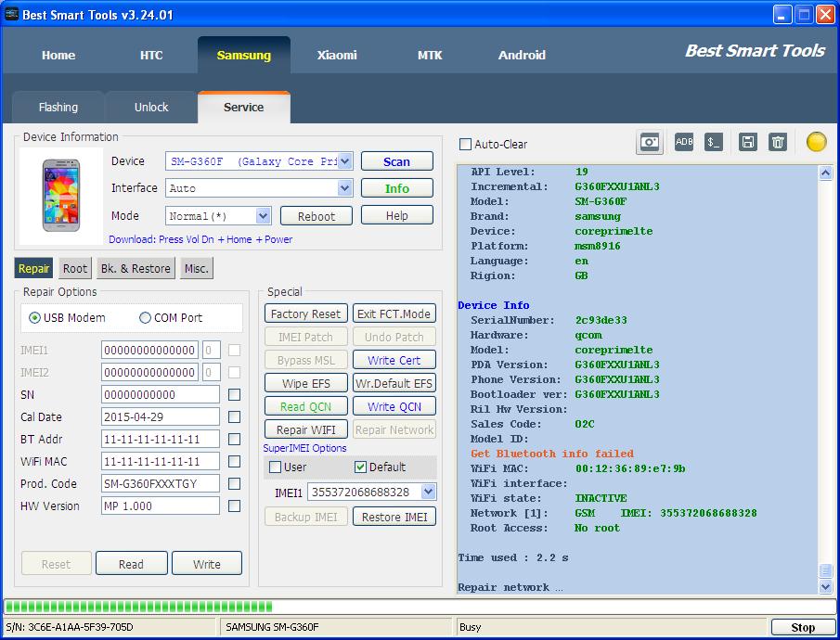Click the Wipe EFS button
Screen dimensions: 840x640
tap(306, 383)
